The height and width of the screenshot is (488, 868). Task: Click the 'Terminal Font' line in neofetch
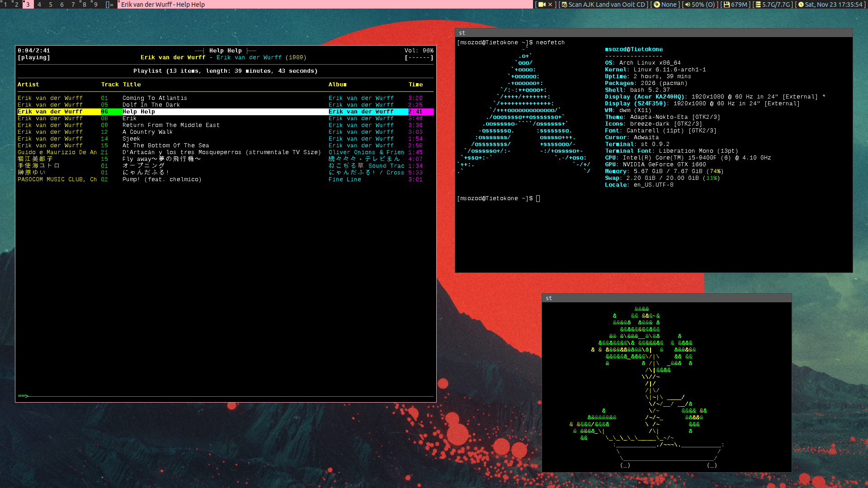coord(671,151)
